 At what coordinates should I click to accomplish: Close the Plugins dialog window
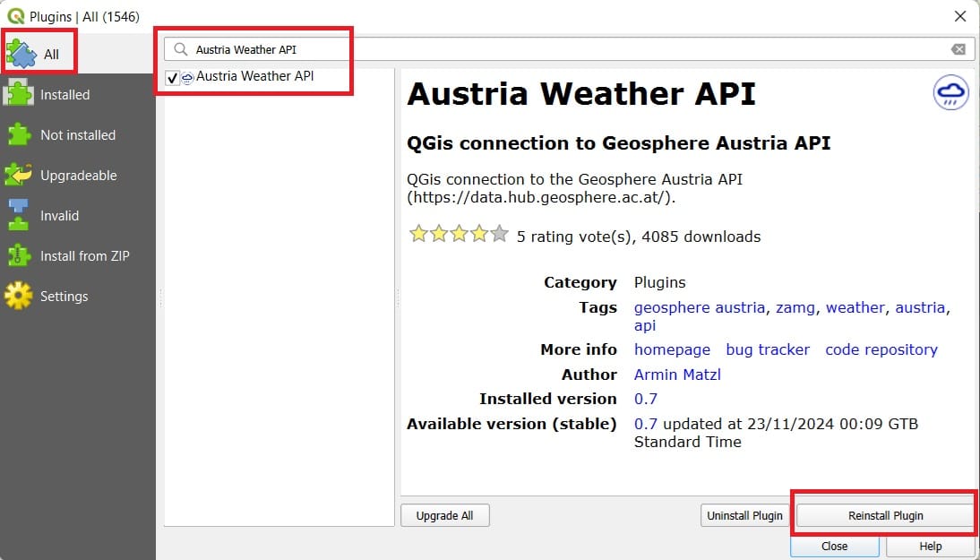(960, 16)
